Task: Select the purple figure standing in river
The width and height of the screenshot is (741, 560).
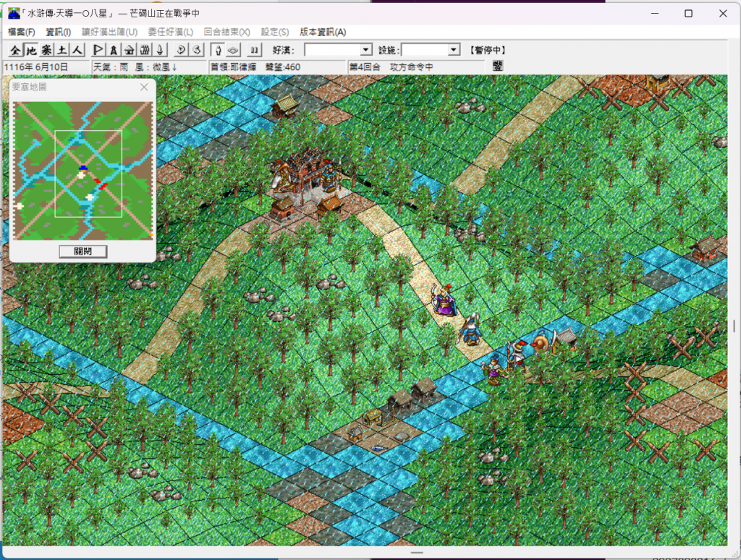Action: (x=494, y=370)
